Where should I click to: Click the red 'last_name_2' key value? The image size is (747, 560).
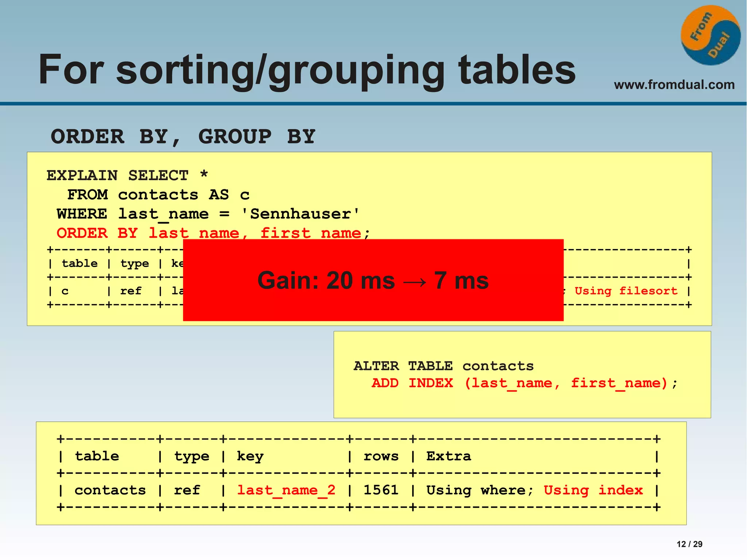(x=286, y=491)
